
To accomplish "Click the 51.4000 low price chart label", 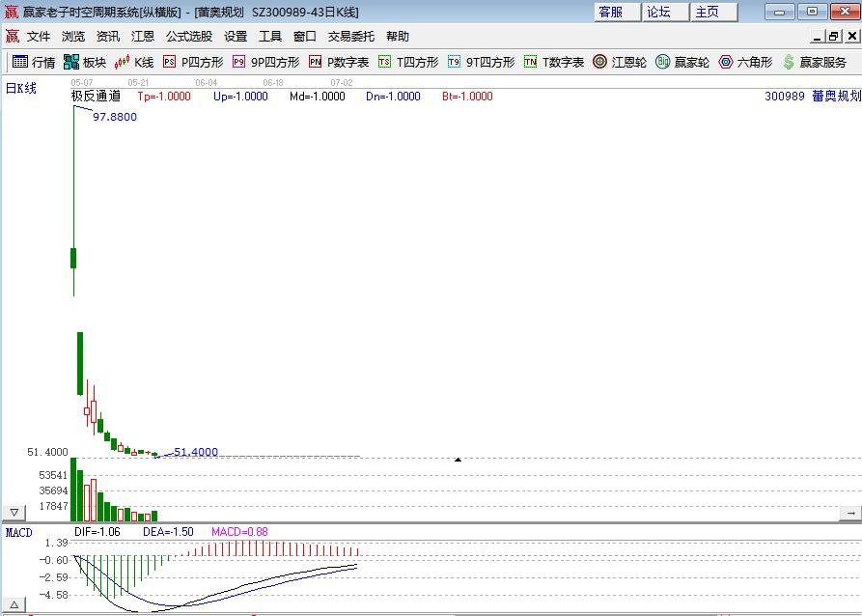I will (196, 452).
